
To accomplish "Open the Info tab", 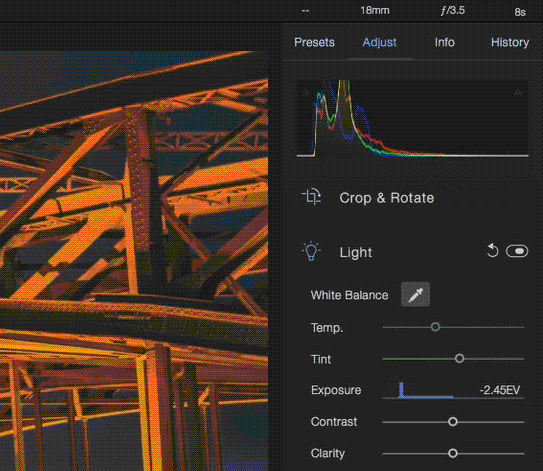I will coord(444,42).
